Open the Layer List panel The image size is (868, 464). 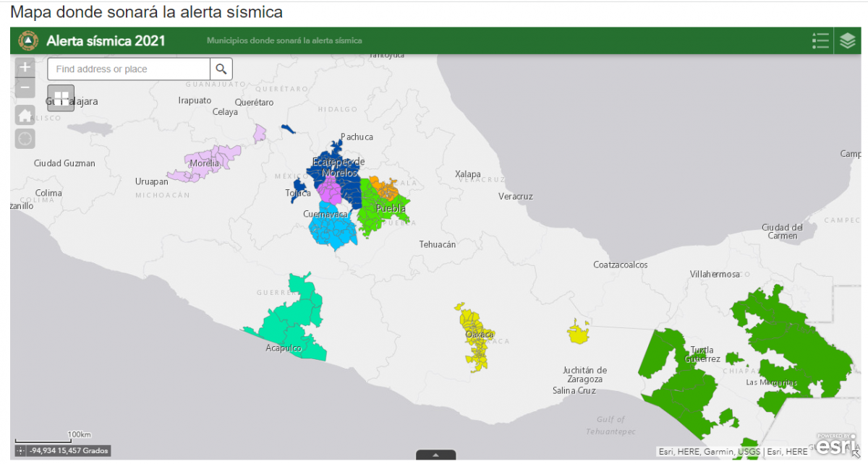tap(847, 40)
